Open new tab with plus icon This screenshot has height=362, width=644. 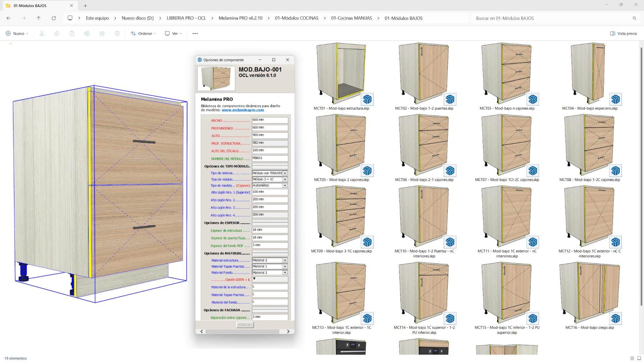(85, 6)
